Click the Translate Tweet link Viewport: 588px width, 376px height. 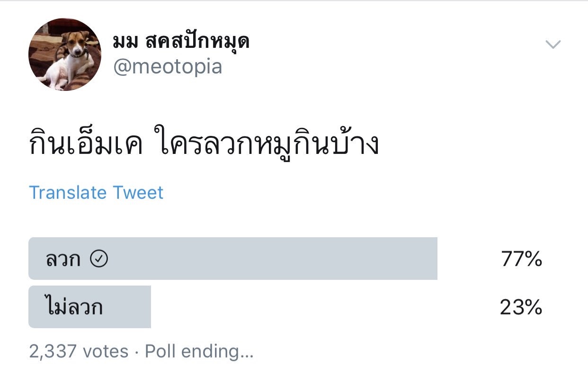(96, 193)
